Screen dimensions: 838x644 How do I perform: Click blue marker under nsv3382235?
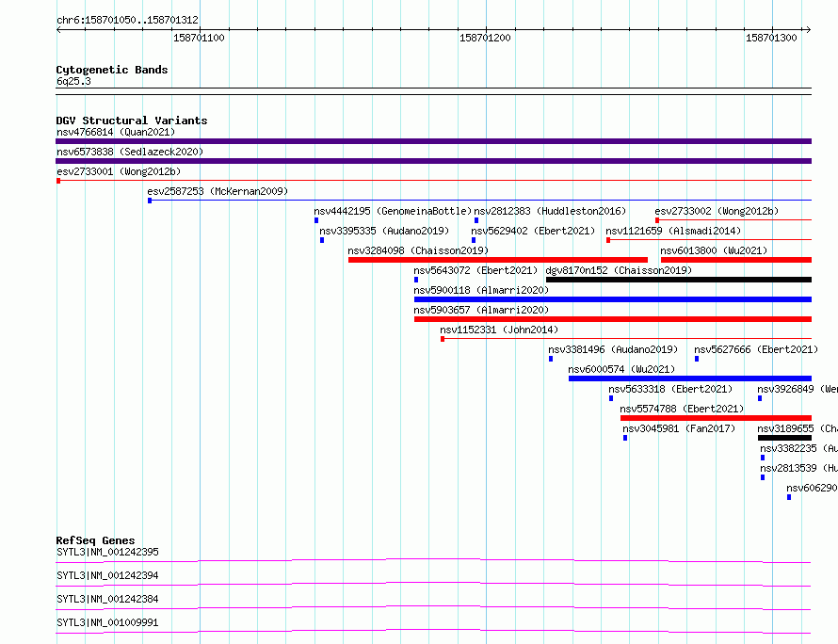tap(763, 458)
